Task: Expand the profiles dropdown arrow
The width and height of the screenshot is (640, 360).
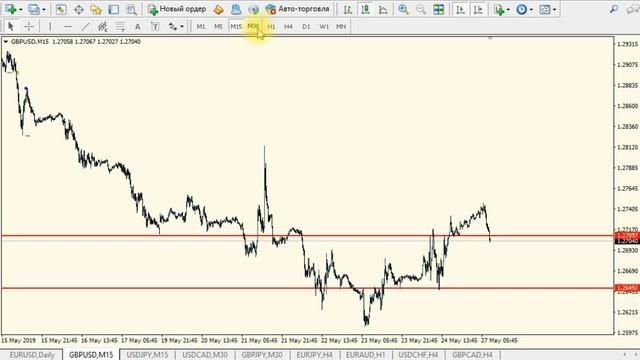Action: [44, 10]
